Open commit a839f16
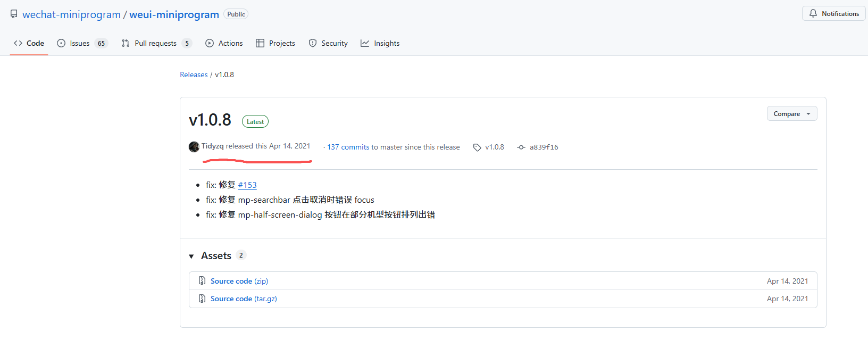 tap(544, 147)
